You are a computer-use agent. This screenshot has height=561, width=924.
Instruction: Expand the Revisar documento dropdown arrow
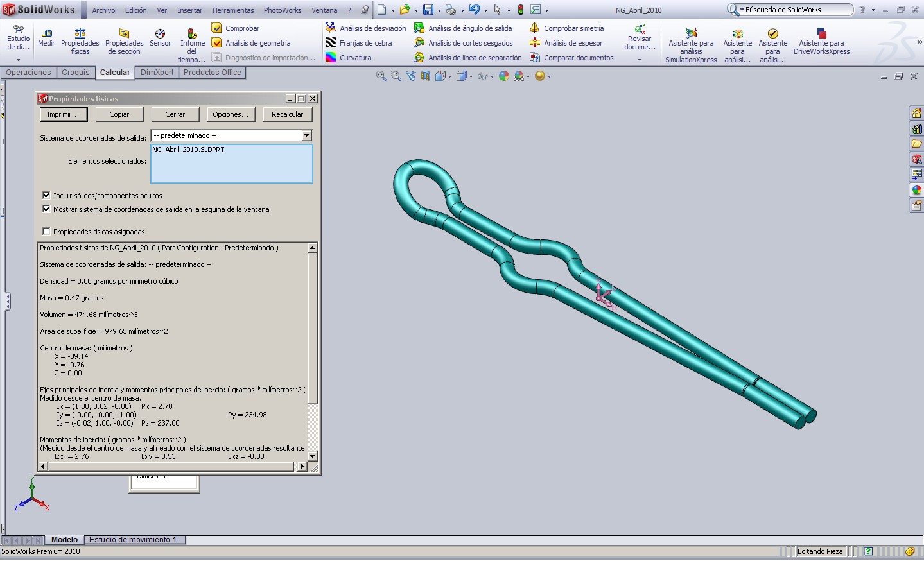tap(640, 60)
